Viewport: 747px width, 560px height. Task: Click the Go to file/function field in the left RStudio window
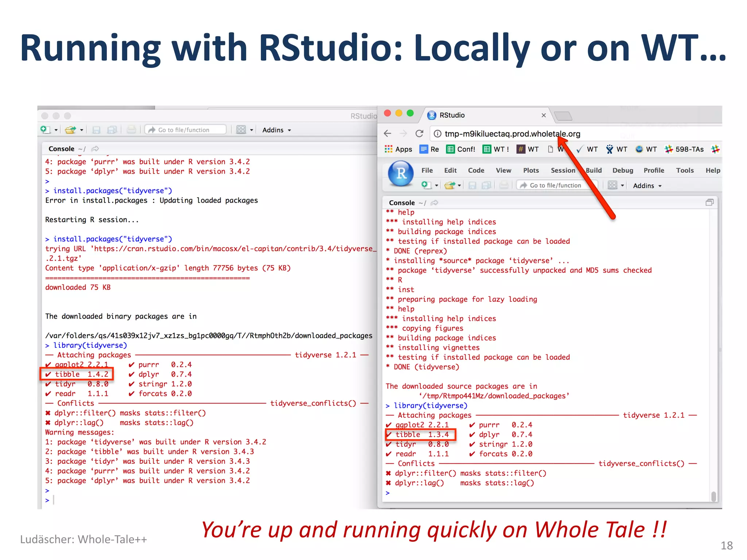point(186,130)
